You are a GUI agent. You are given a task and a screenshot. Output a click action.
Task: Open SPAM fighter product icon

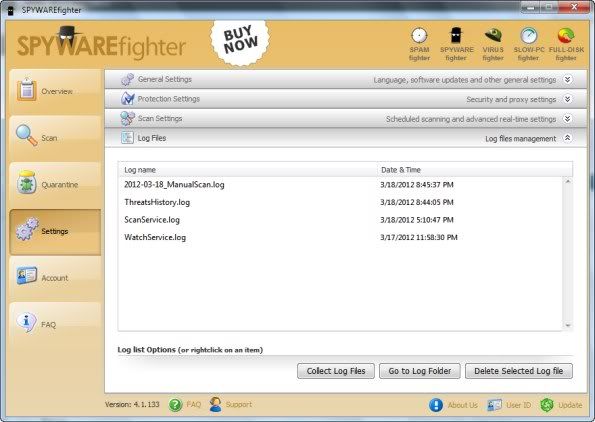pos(419,44)
